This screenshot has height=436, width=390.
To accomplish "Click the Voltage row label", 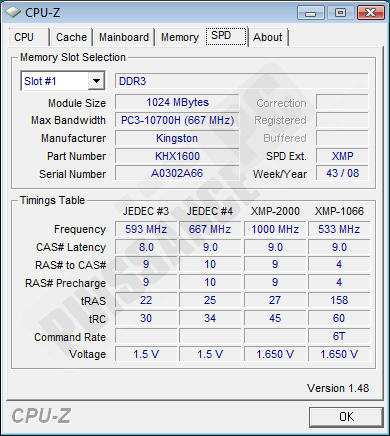I will (x=87, y=354).
